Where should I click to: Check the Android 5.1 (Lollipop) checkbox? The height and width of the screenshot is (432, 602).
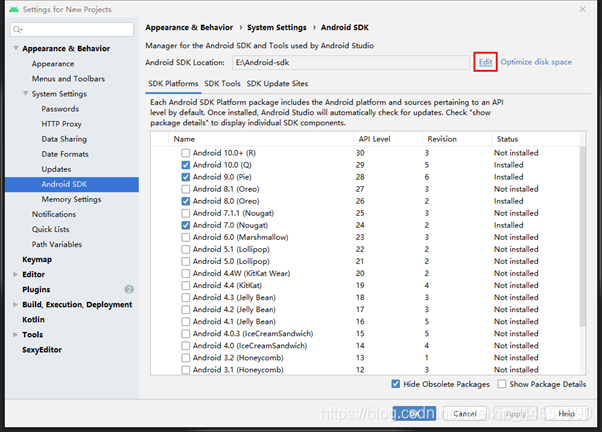[185, 249]
